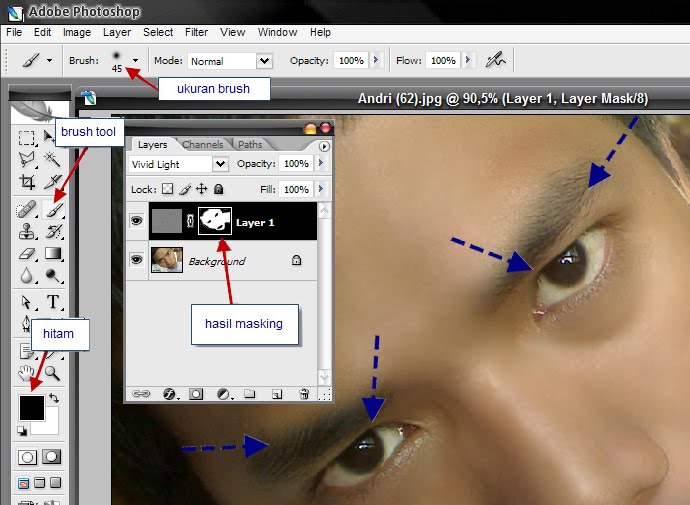Image resolution: width=690 pixels, height=505 pixels.
Task: Select the Rectangular Marquee tool
Action: [26, 138]
